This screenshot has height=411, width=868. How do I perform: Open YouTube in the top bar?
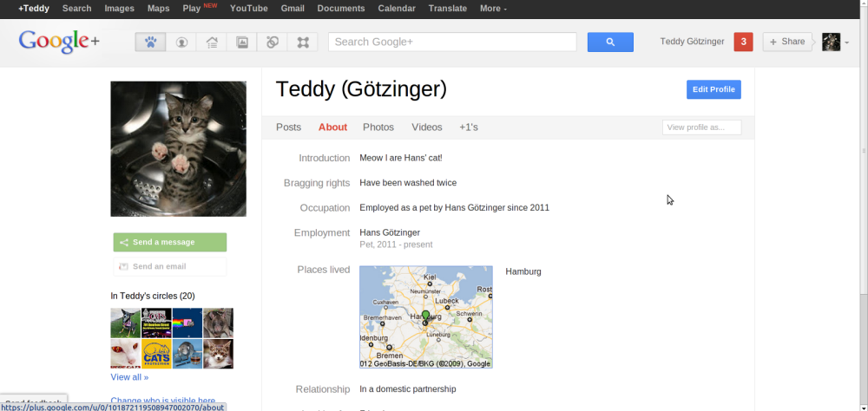click(x=248, y=9)
